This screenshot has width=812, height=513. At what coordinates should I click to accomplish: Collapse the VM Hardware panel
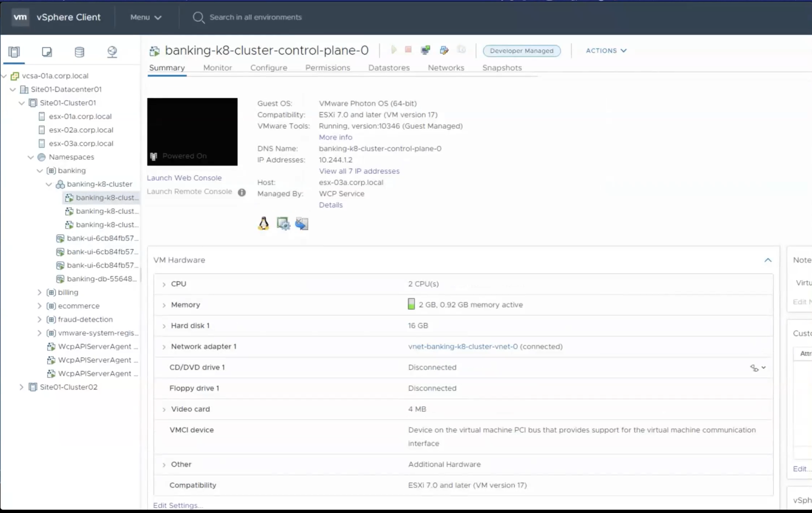pyautogui.click(x=768, y=260)
